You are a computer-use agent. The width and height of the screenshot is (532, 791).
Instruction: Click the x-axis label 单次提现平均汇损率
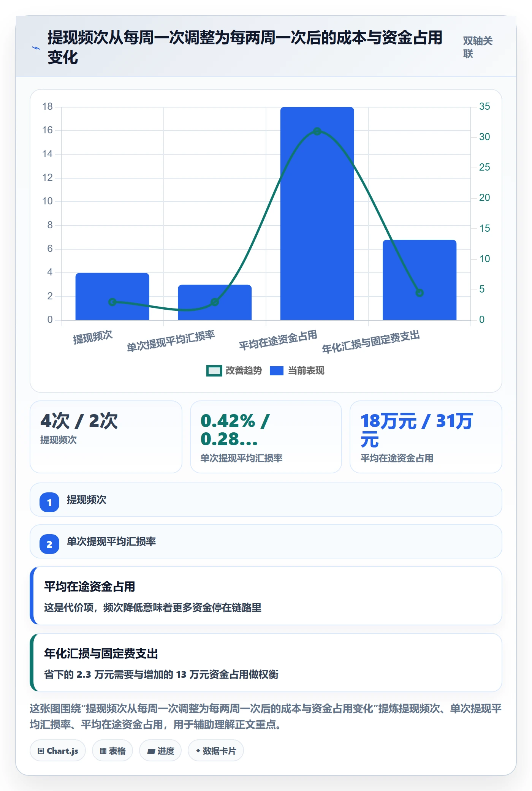click(171, 341)
